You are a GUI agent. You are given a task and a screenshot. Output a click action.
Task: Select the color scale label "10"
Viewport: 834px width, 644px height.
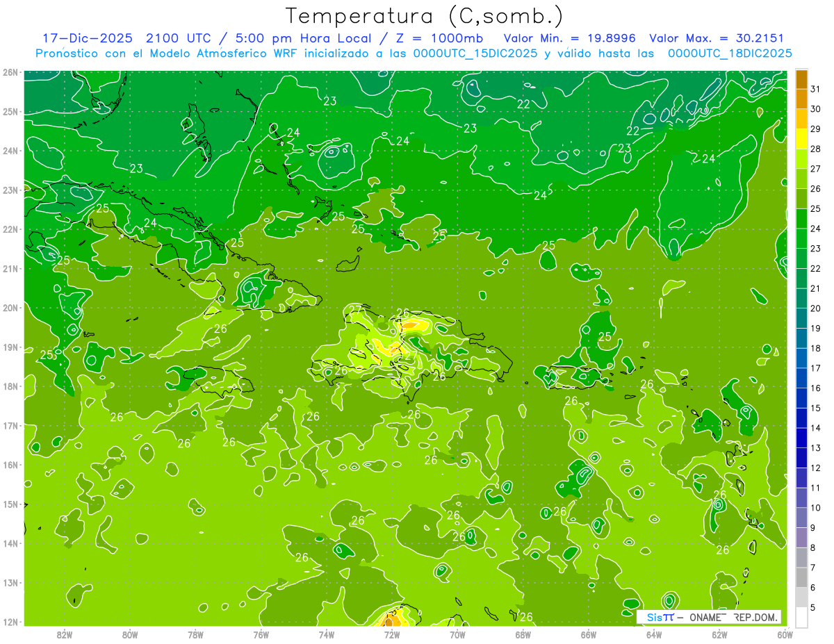815,507
